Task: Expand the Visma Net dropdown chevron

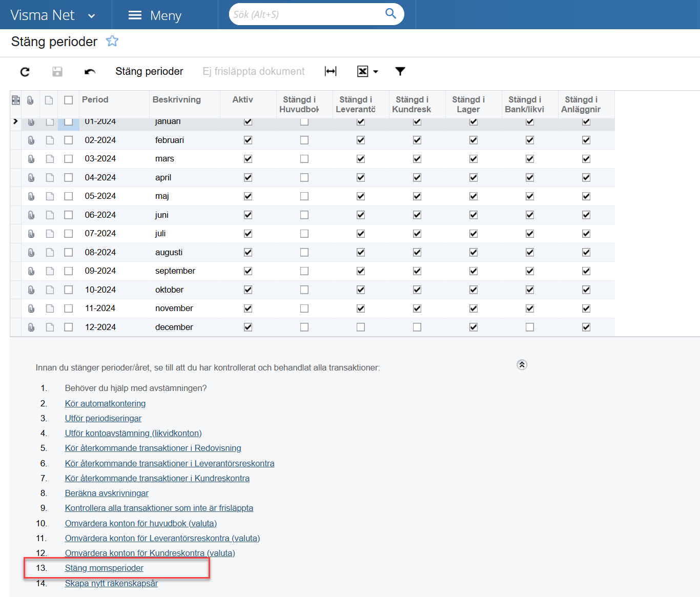Action: [92, 16]
